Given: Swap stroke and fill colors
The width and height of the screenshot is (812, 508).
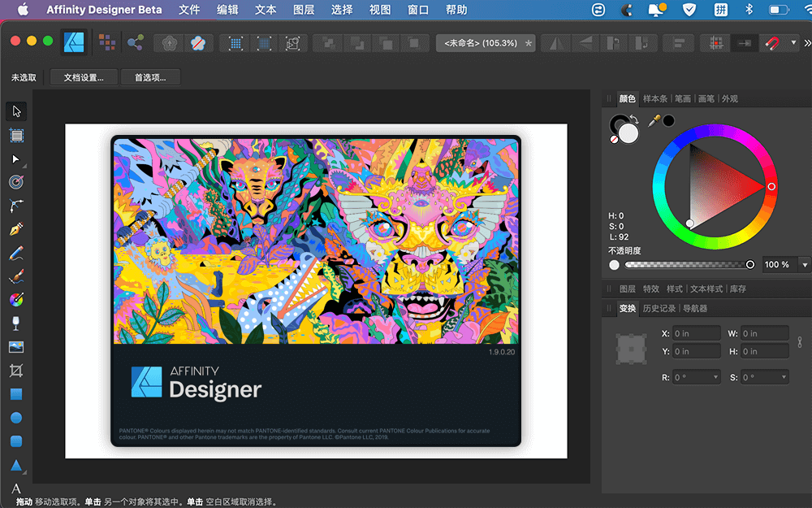Looking at the screenshot, I should click(x=635, y=119).
